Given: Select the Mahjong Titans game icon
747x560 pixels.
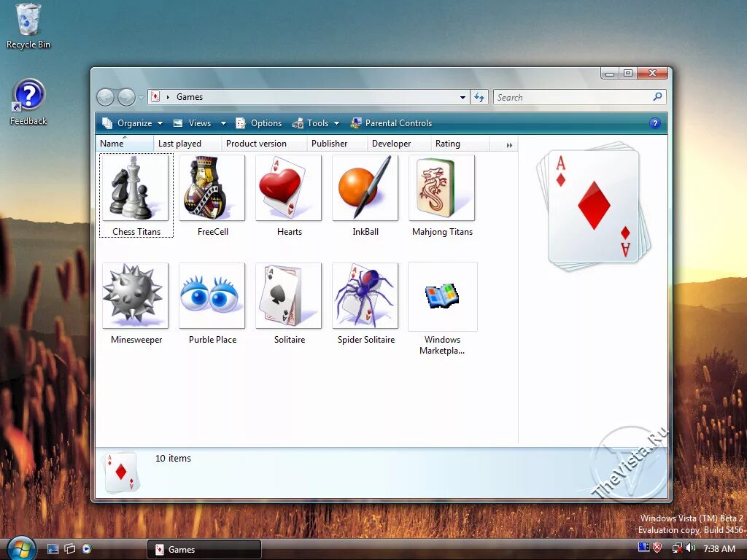Looking at the screenshot, I should [x=441, y=187].
